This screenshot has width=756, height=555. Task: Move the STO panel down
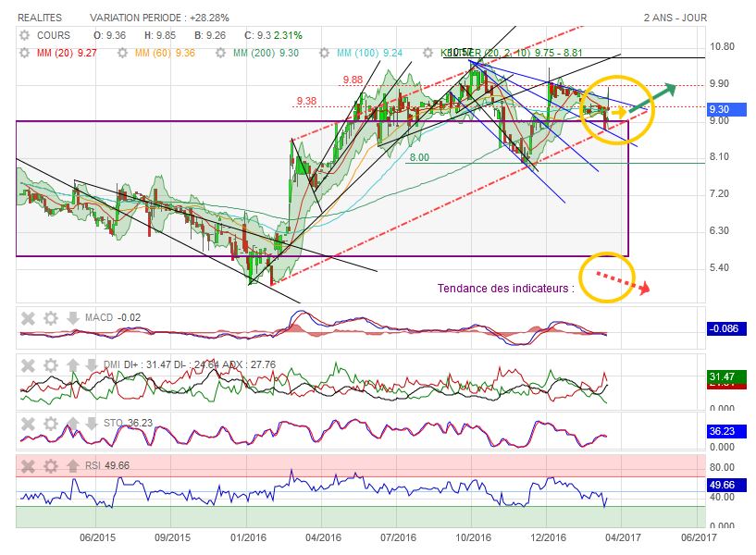pyautogui.click(x=92, y=424)
